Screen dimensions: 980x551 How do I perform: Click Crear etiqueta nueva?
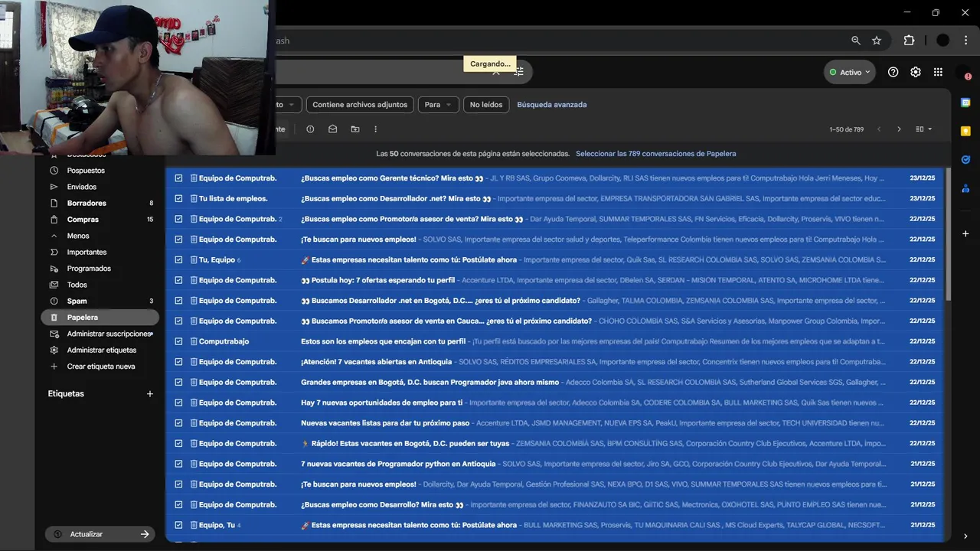(100, 367)
